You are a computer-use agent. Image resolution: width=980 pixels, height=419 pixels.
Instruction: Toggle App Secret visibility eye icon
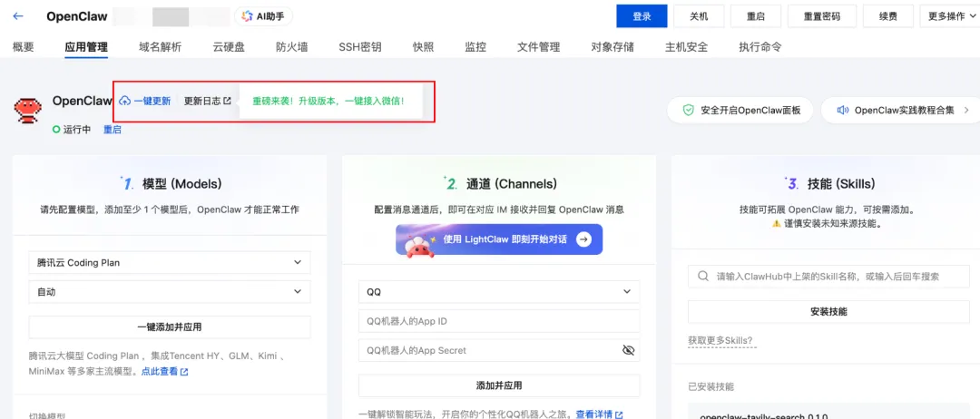pyautogui.click(x=628, y=350)
